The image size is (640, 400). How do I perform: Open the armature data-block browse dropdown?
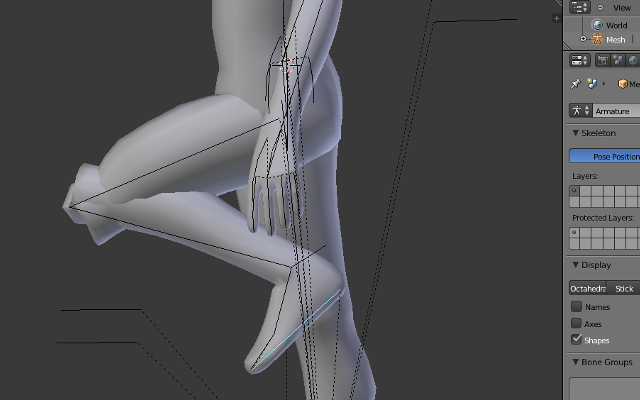click(580, 111)
